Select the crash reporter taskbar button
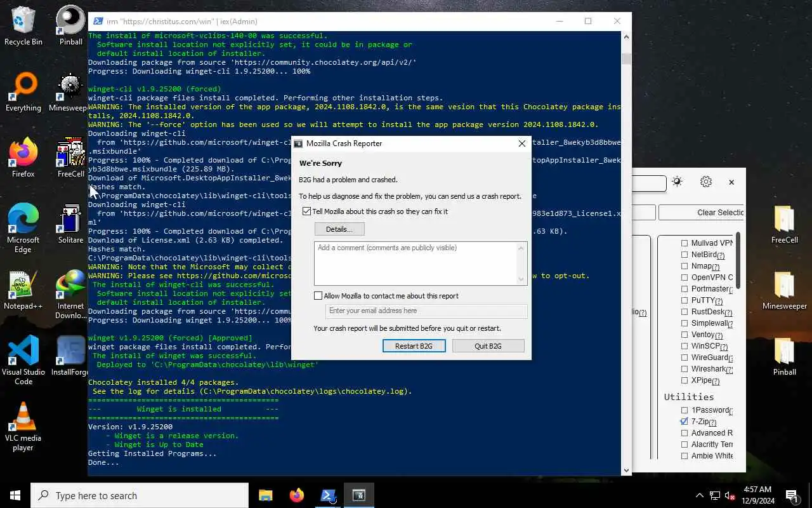 point(359,495)
